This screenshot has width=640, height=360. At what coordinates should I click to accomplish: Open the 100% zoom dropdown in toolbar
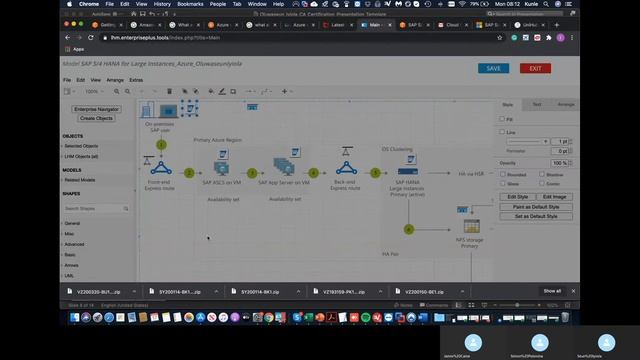pyautogui.click(x=94, y=91)
